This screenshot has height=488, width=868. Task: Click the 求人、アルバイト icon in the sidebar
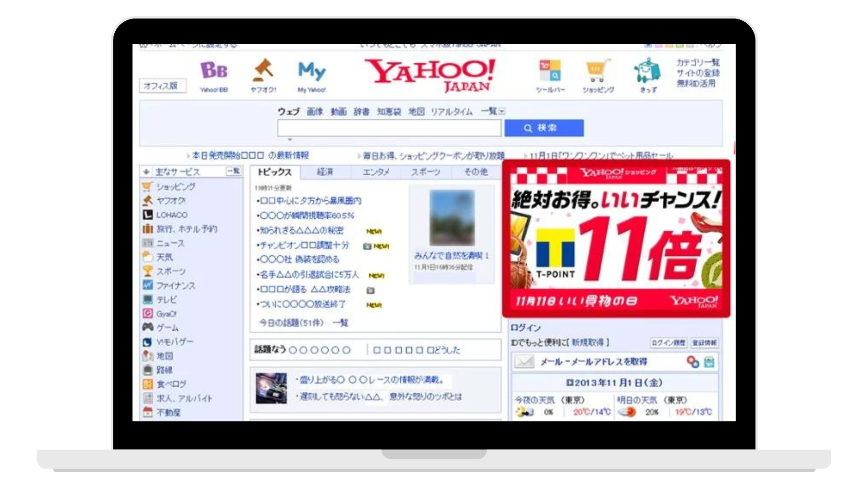147,398
